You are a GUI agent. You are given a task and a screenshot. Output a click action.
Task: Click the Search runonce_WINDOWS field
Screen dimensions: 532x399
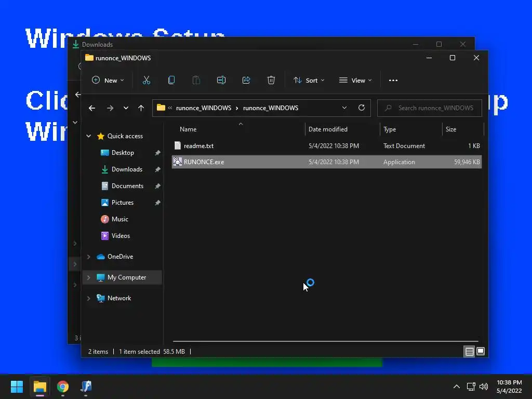pos(430,108)
